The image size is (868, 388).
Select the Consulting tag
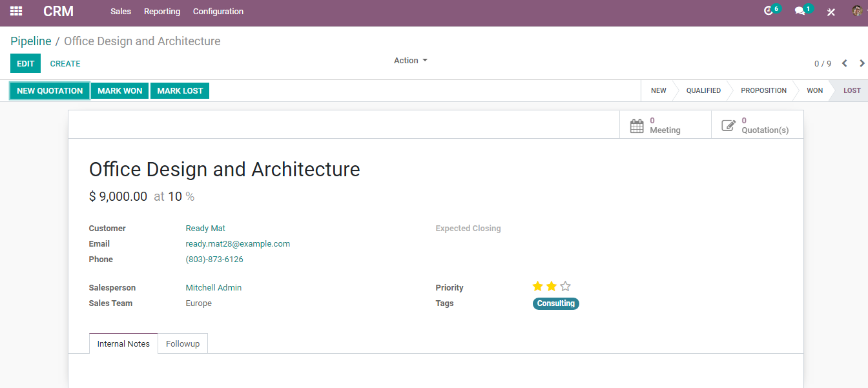point(556,303)
